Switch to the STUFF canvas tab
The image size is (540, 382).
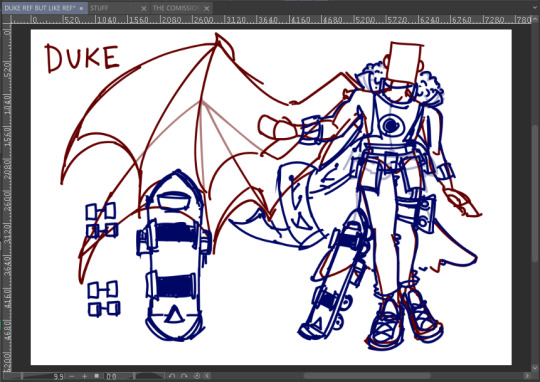pos(100,8)
